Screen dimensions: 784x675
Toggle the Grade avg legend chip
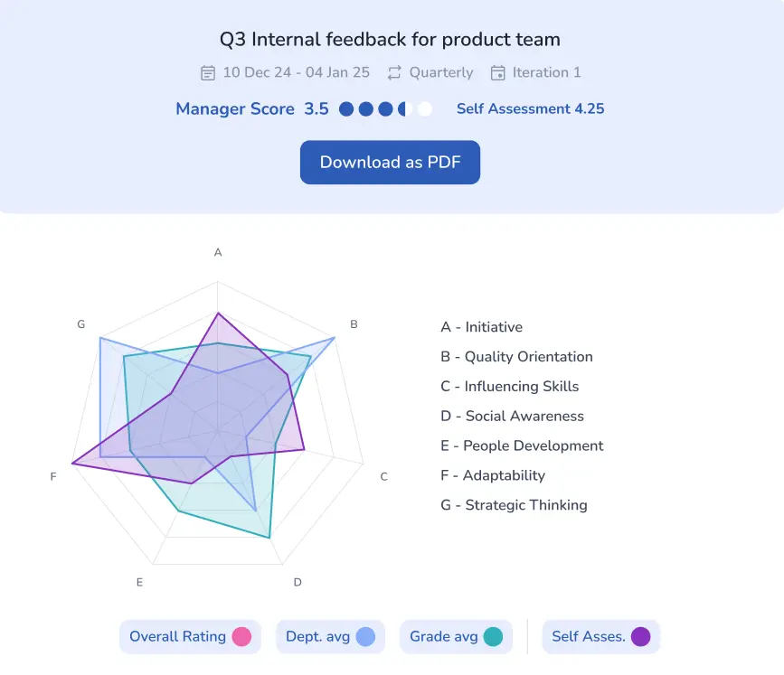pos(456,636)
